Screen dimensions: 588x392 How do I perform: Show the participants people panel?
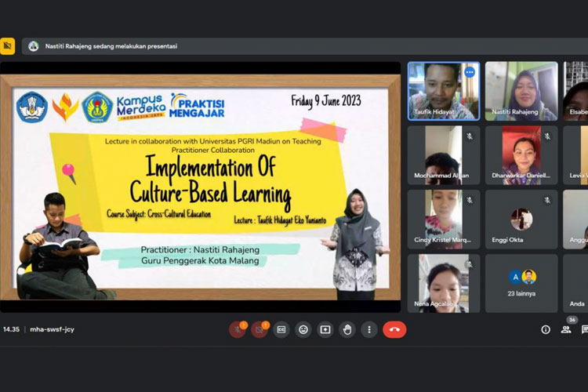coord(566,330)
